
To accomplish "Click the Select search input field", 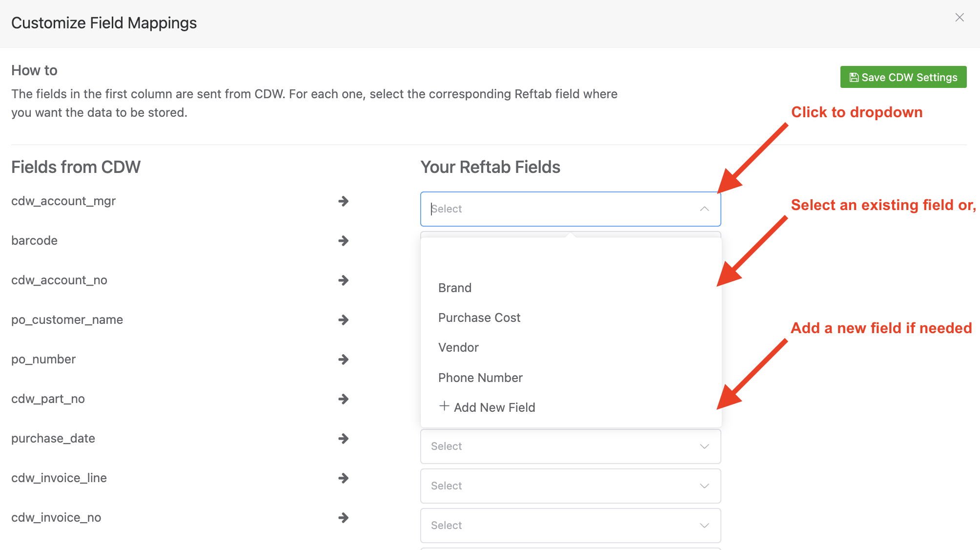I will 537,209.
